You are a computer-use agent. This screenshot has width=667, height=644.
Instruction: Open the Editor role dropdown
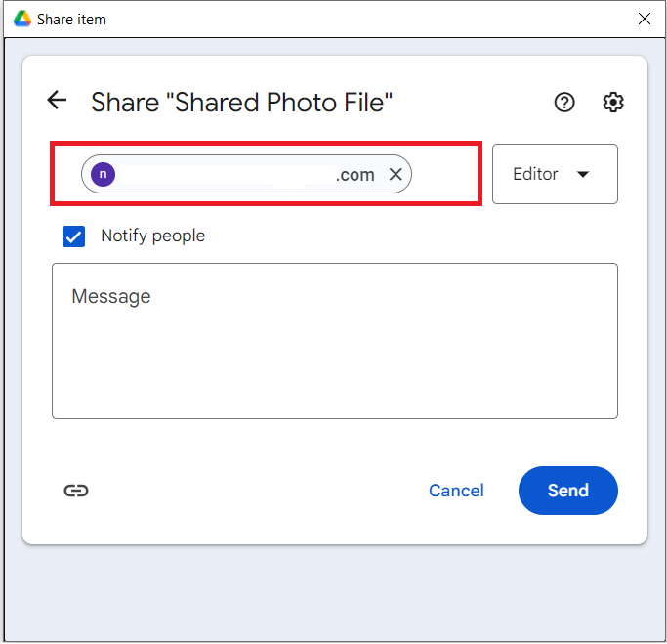(554, 174)
